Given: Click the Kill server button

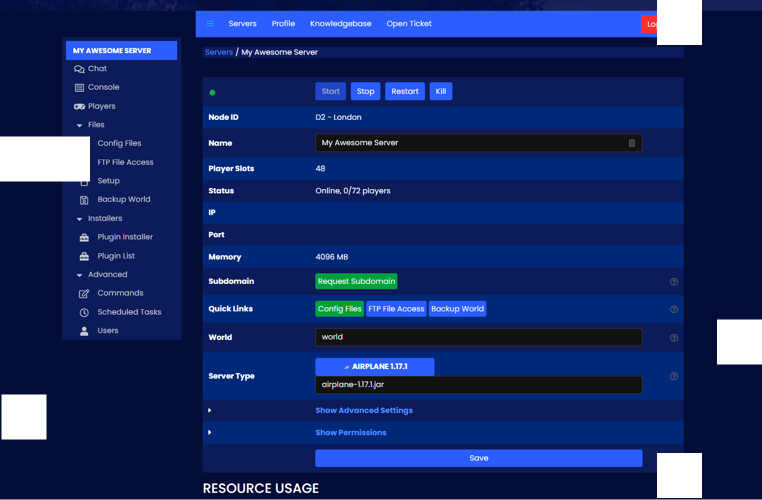Looking at the screenshot, I should (441, 91).
